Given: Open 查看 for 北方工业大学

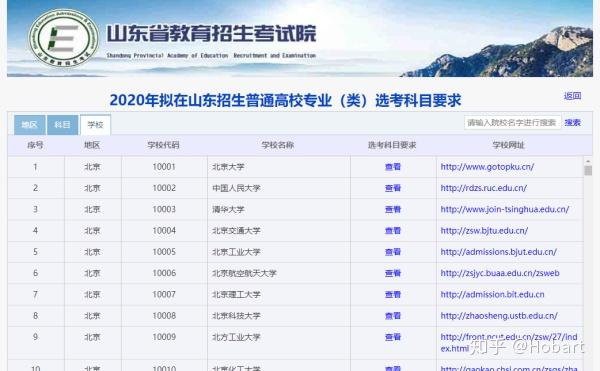Looking at the screenshot, I should (x=393, y=337).
